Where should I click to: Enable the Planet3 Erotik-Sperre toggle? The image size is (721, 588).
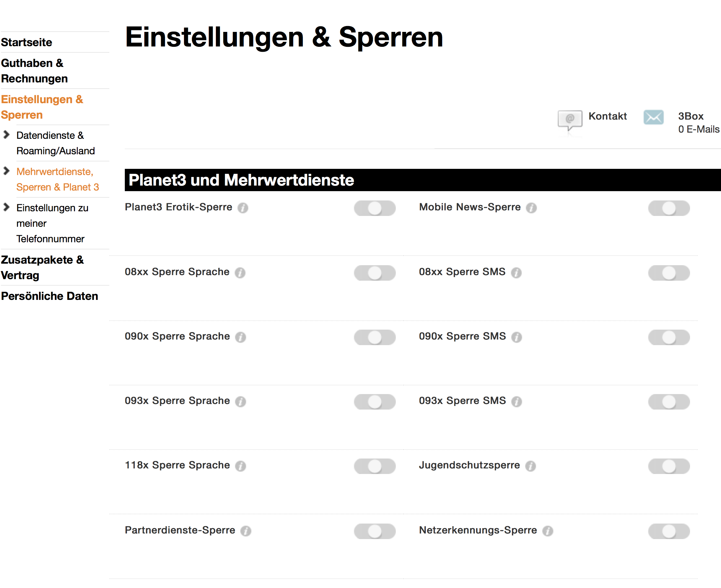point(374,208)
